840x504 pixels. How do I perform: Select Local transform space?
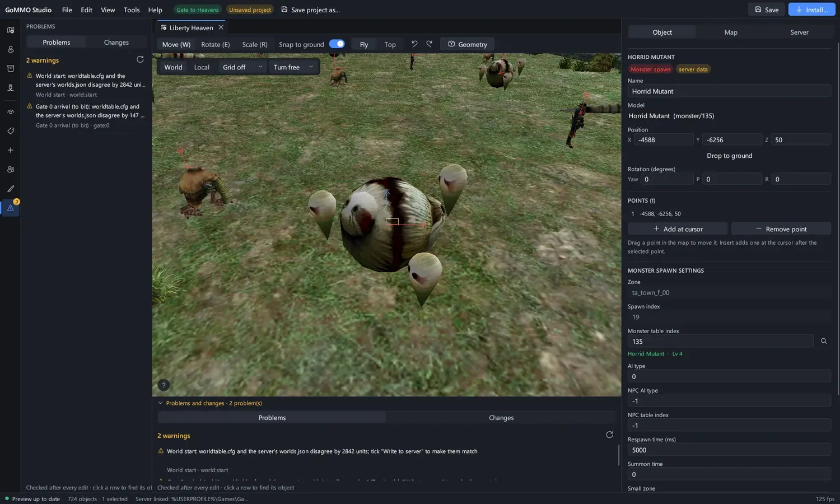202,67
